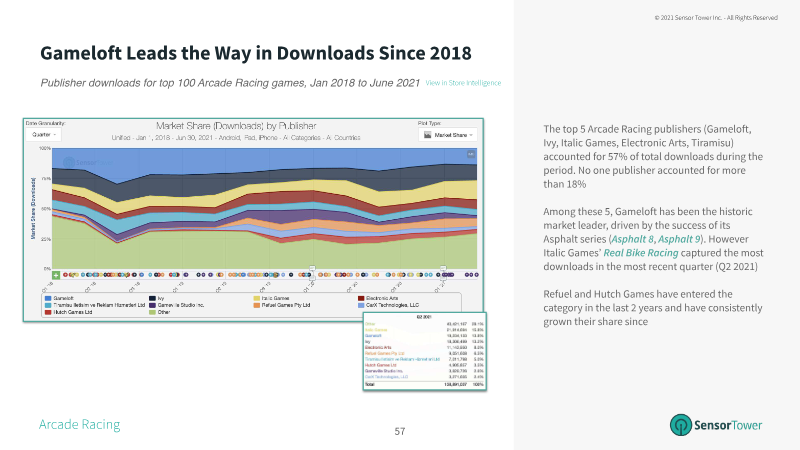Image resolution: width=800 pixels, height=450 pixels.
Task: Toggle the Gameloft legend series
Action: coord(59,298)
